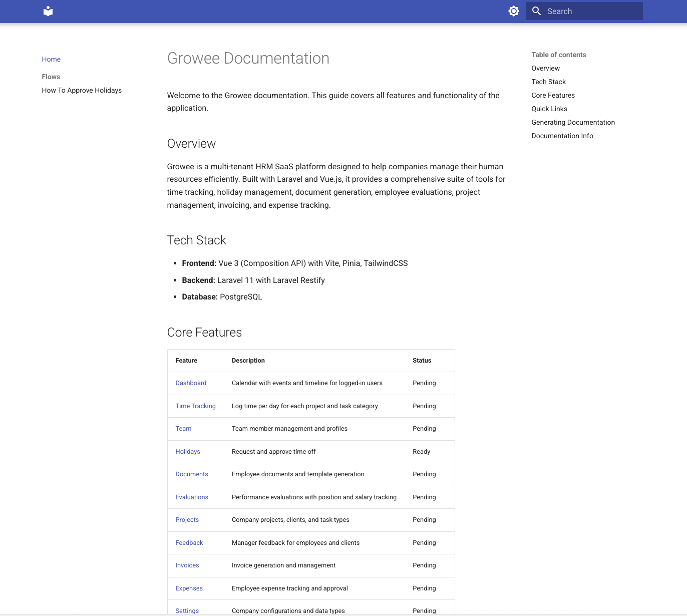687x616 pixels.
Task: Click the Ready status in Holidays row
Action: pos(422,452)
